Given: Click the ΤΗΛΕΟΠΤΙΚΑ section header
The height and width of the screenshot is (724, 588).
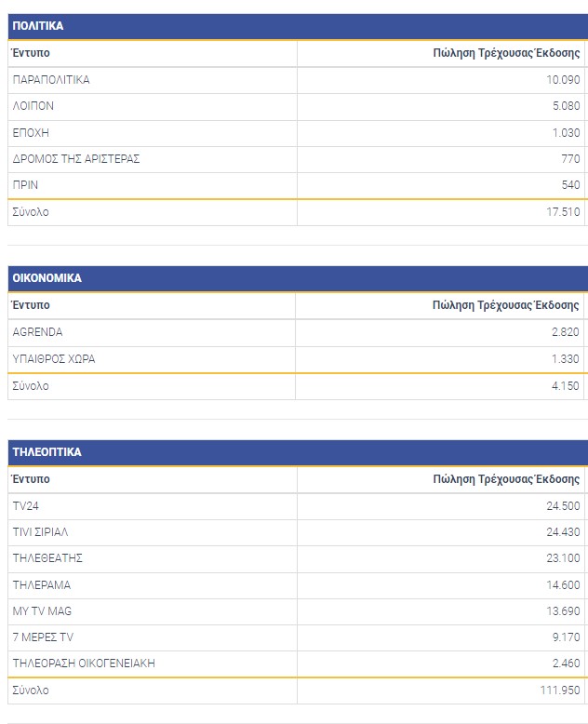Looking at the screenshot, I should pyautogui.click(x=47, y=452).
